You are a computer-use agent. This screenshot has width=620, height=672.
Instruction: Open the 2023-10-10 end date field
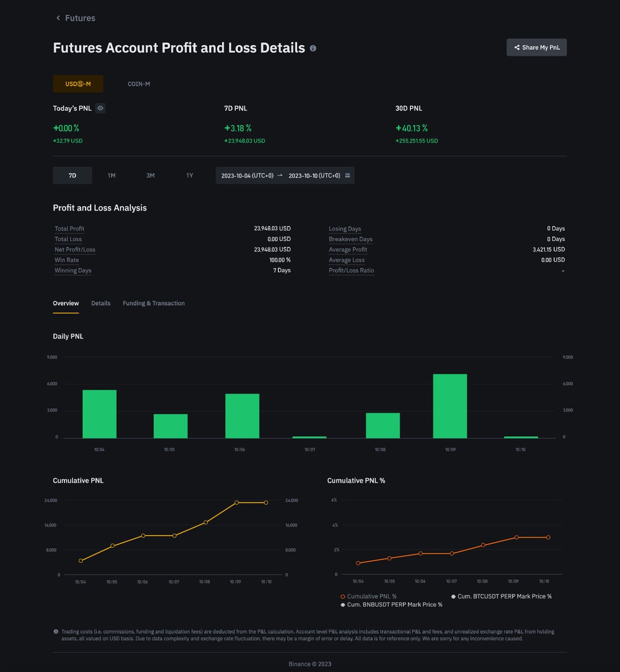(x=314, y=175)
